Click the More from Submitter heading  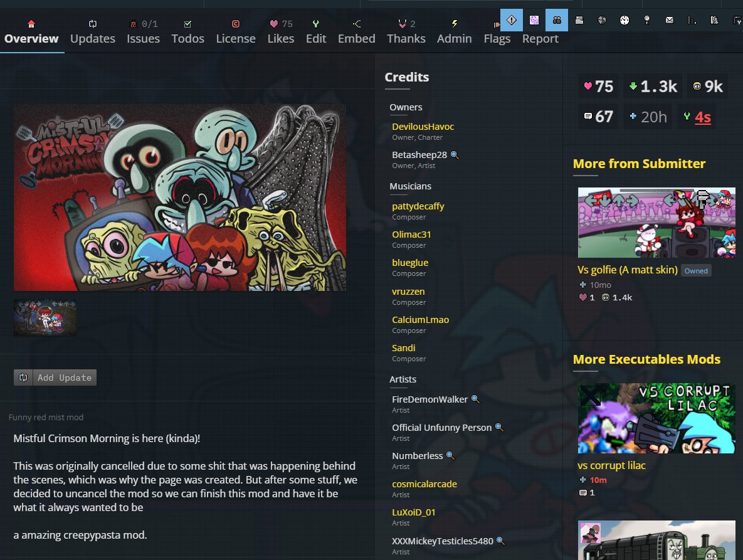point(639,164)
